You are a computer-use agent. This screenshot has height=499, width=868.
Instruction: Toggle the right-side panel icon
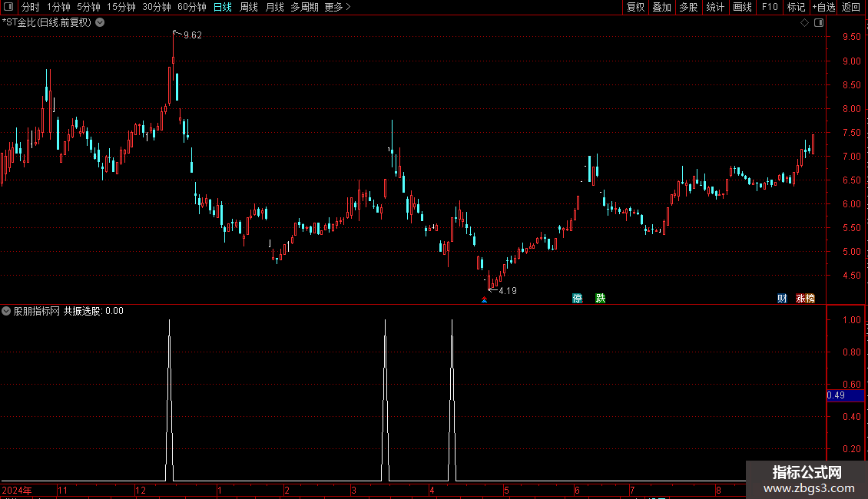819,23
